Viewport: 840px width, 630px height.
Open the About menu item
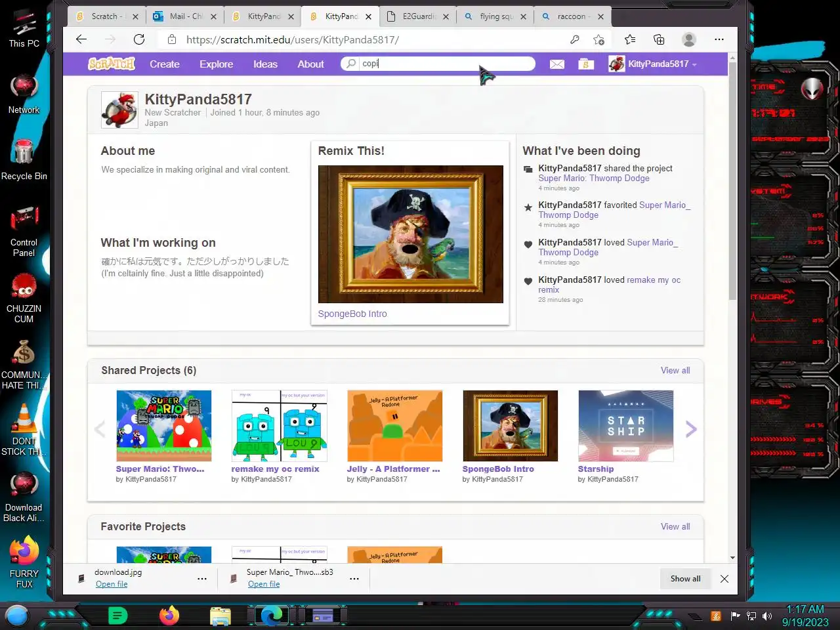(x=310, y=64)
